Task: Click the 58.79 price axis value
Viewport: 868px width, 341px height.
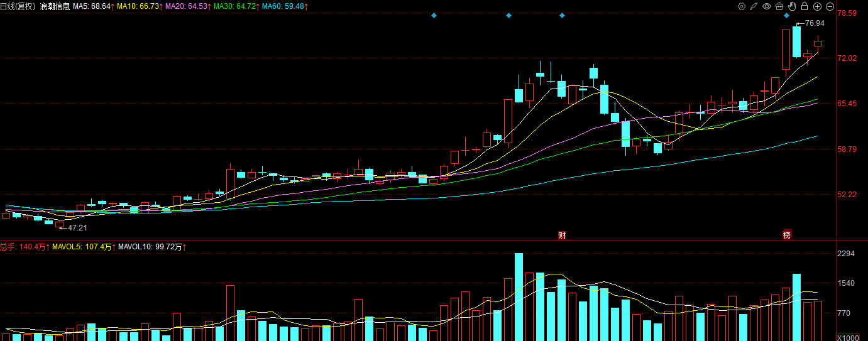Action: [847, 149]
